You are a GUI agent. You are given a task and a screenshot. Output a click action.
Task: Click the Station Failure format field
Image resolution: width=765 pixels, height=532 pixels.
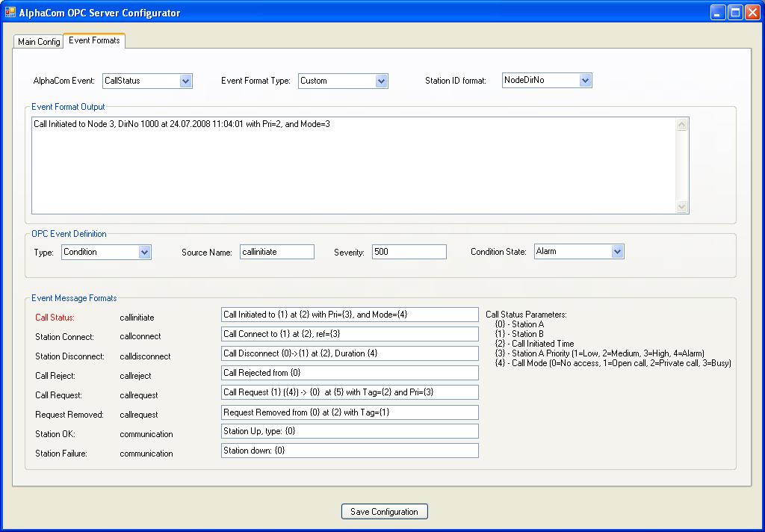[x=350, y=451]
